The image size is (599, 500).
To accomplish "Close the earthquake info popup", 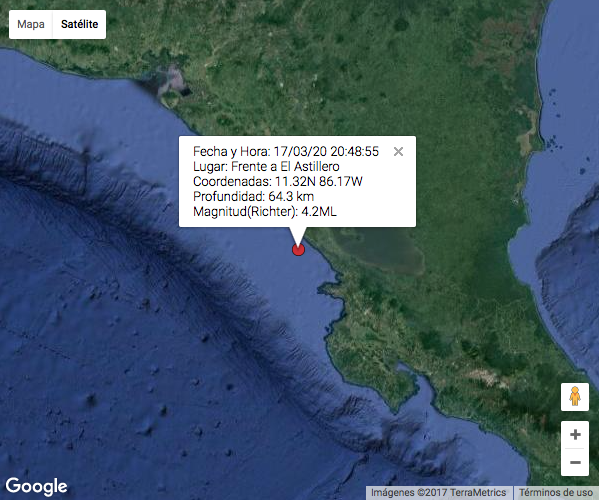I will click(x=398, y=152).
